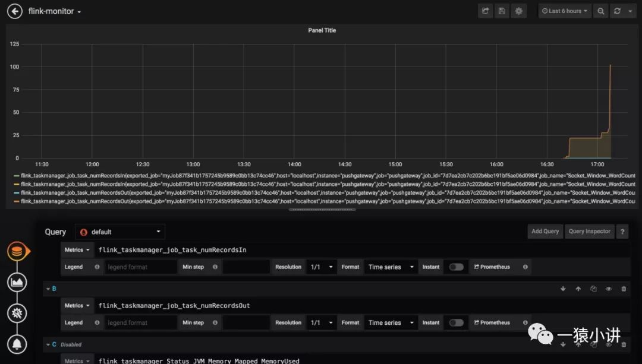The width and height of the screenshot is (642, 364).
Task: Open the Query Inspector
Action: [x=589, y=232]
